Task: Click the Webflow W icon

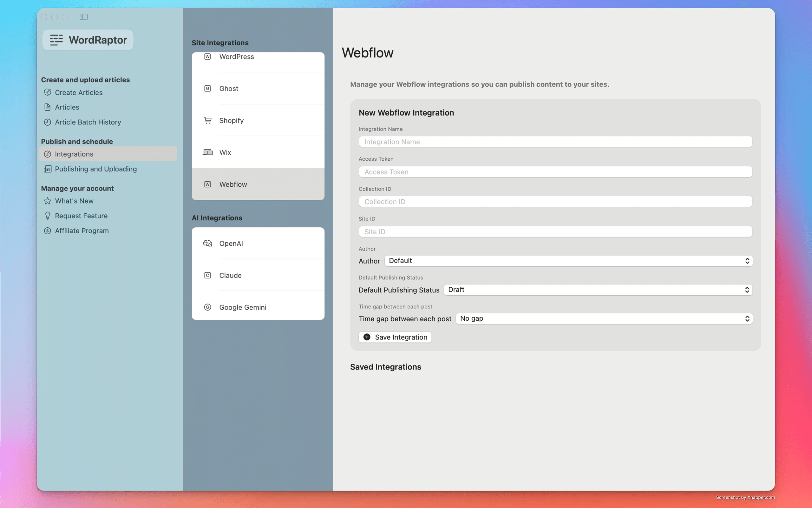Action: tap(208, 184)
